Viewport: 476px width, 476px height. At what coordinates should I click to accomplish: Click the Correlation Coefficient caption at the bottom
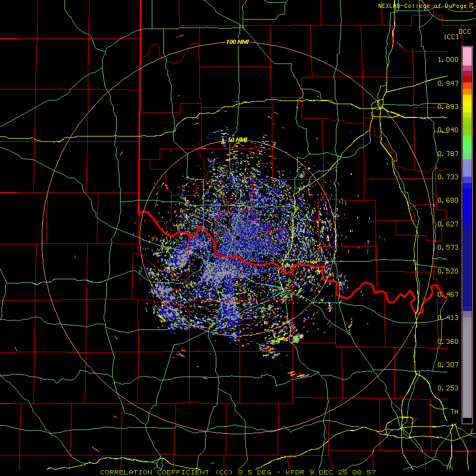point(237,472)
